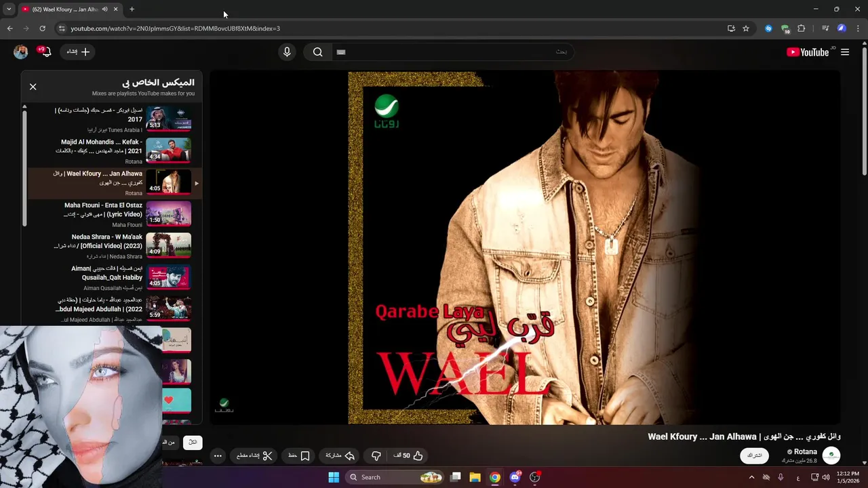Create a clip with scissors button

click(254, 455)
